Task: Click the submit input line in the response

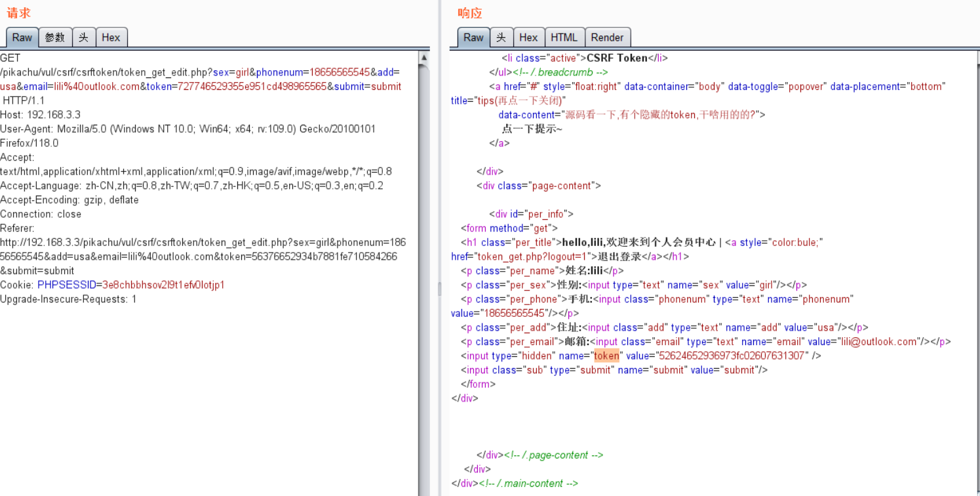Action: coord(614,370)
